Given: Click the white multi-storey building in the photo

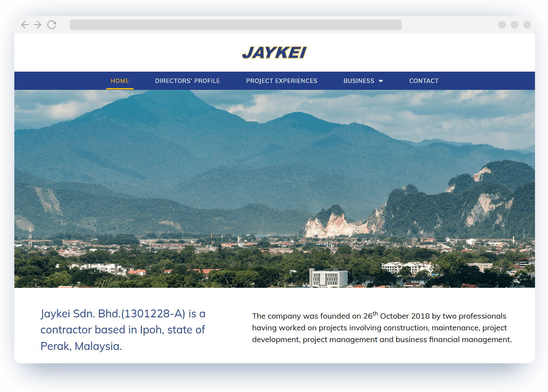Looking at the screenshot, I should pyautogui.click(x=328, y=278).
